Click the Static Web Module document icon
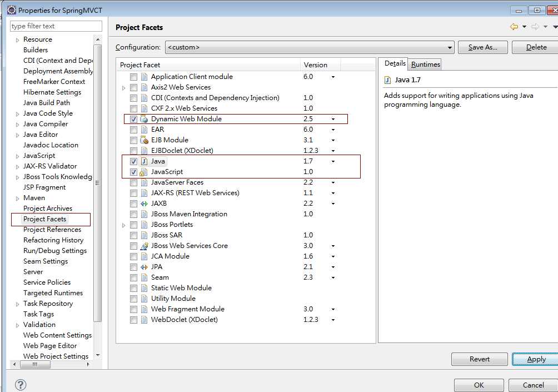558x392 pixels. pyautogui.click(x=144, y=288)
